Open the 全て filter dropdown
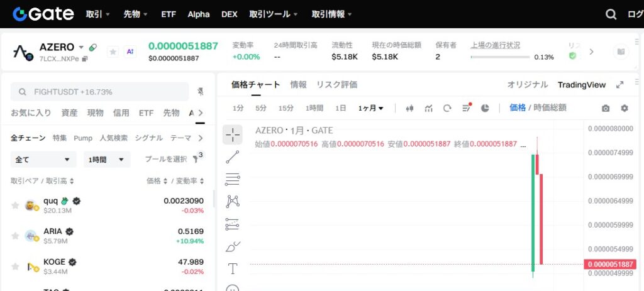The width and height of the screenshot is (644, 291). 43,159
